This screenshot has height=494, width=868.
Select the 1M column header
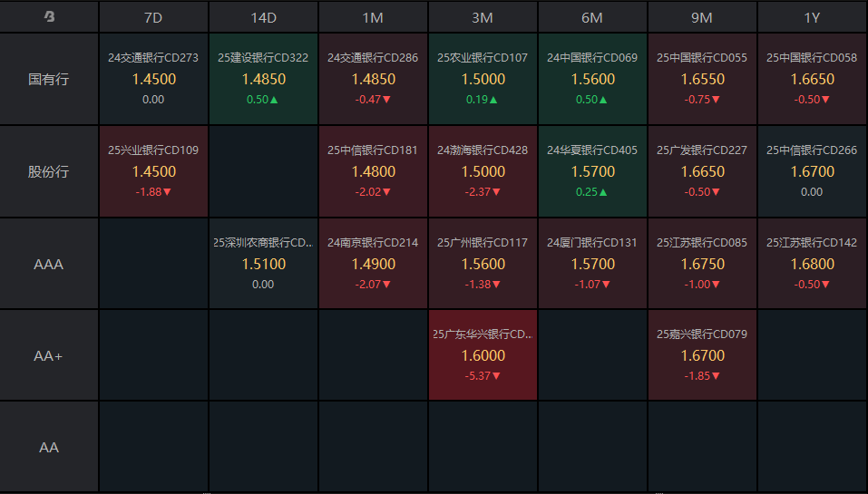373,17
